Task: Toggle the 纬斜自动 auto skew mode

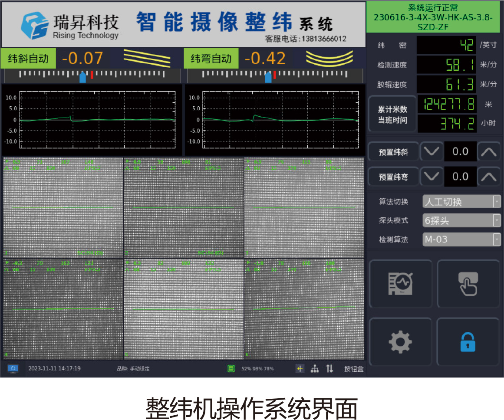Action: pyautogui.click(x=28, y=59)
